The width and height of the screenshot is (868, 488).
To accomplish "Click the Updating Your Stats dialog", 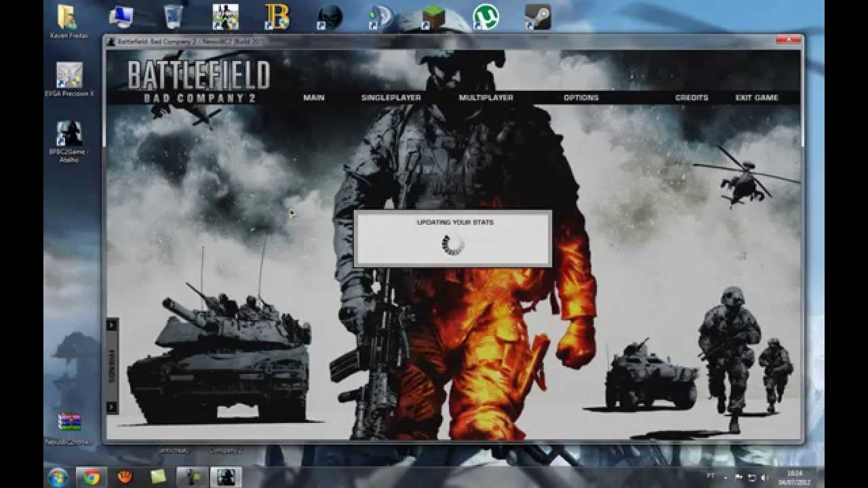I will (x=453, y=238).
